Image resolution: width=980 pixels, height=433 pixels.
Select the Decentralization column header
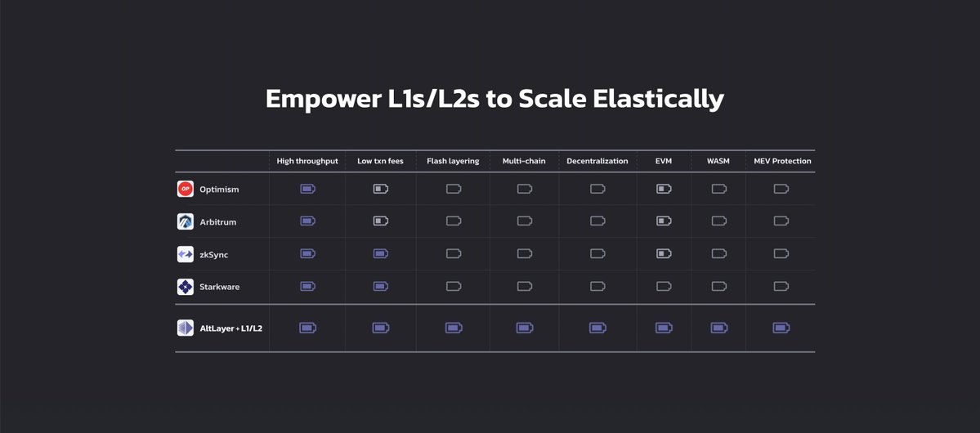click(x=597, y=161)
